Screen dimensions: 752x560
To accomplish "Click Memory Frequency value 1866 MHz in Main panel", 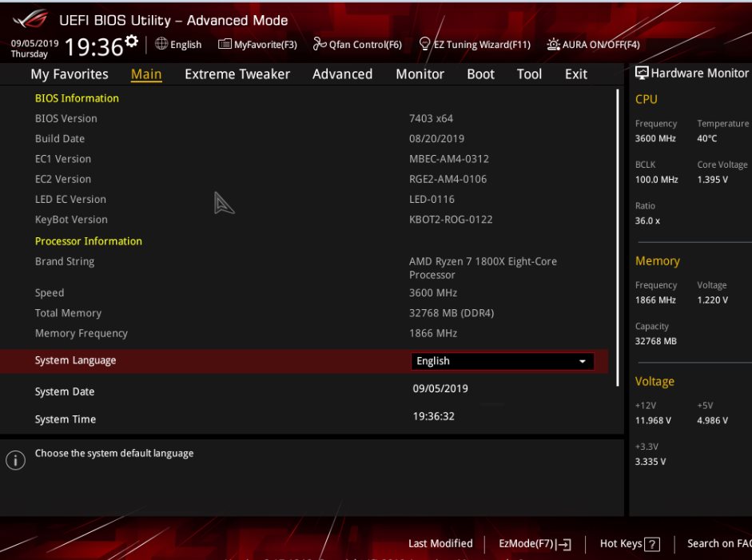I will tap(433, 333).
